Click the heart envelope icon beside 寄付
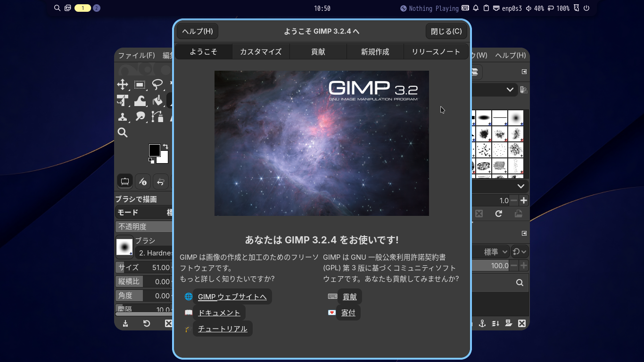 click(x=332, y=313)
